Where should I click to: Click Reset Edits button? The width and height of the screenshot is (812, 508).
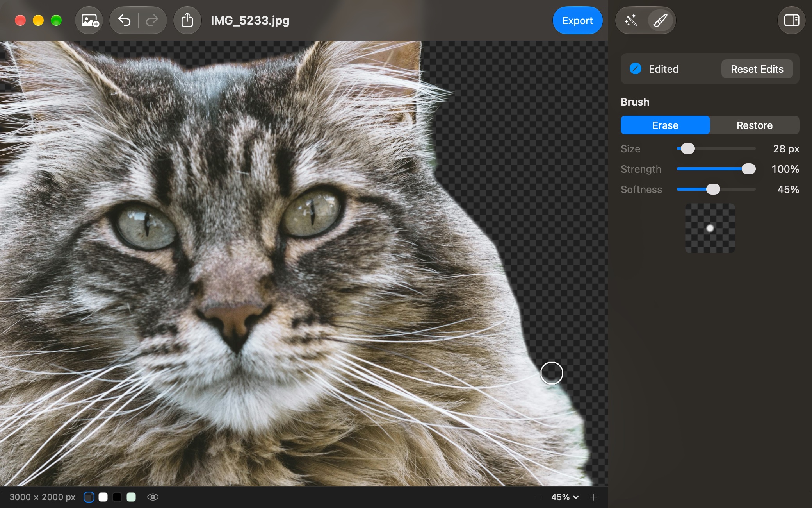[x=757, y=69]
